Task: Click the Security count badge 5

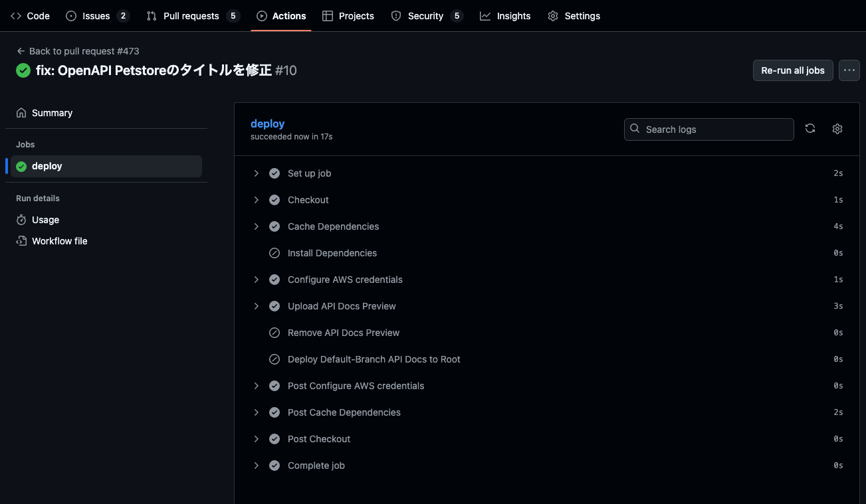Action: point(456,16)
